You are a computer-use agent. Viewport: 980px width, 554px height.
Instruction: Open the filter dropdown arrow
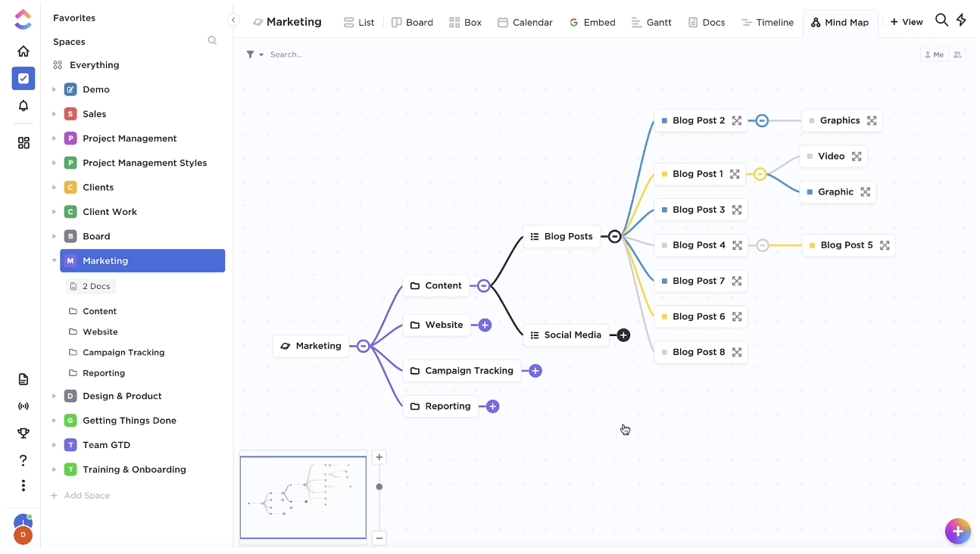(261, 54)
